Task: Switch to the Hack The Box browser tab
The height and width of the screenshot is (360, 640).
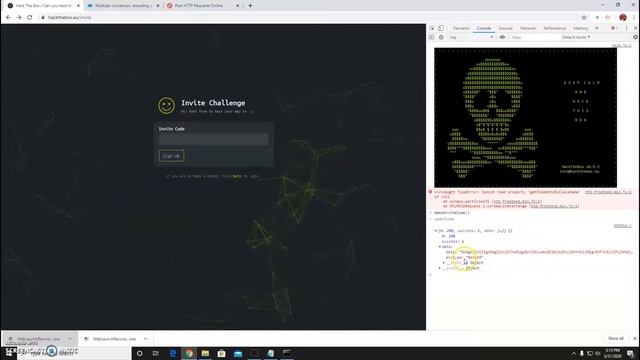Action: coord(43,6)
